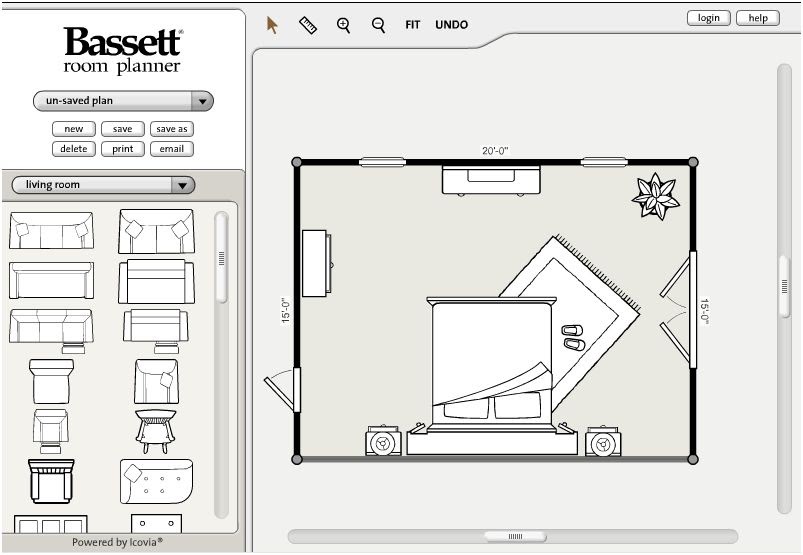This screenshot has height=555, width=803.
Task: Pick the armchair with pillow thumbnail
Action: [156, 381]
